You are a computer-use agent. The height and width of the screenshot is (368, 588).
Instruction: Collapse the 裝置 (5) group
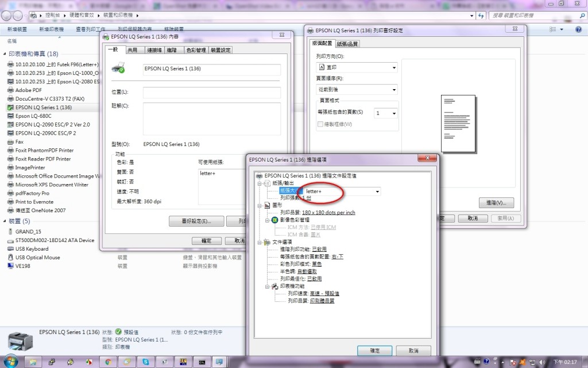point(5,221)
